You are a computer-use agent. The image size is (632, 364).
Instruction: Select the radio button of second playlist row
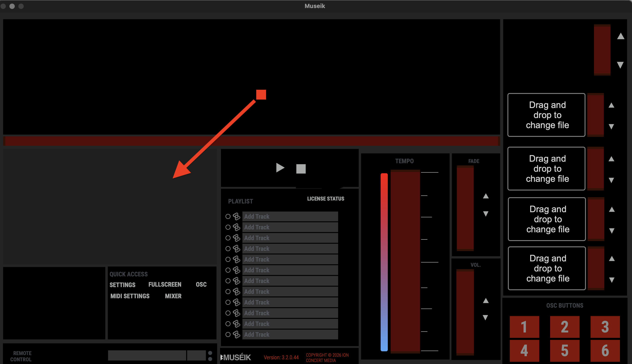pos(228,227)
